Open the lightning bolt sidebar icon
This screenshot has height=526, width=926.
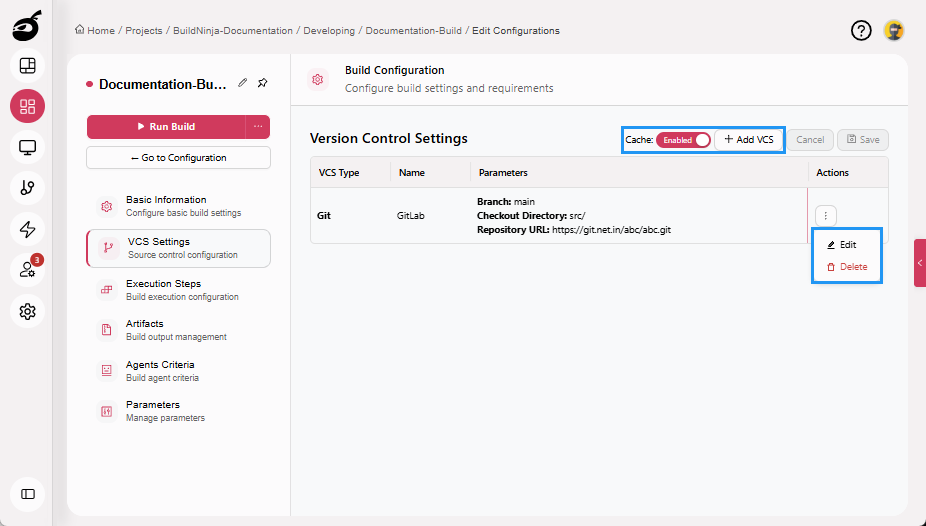click(27, 229)
